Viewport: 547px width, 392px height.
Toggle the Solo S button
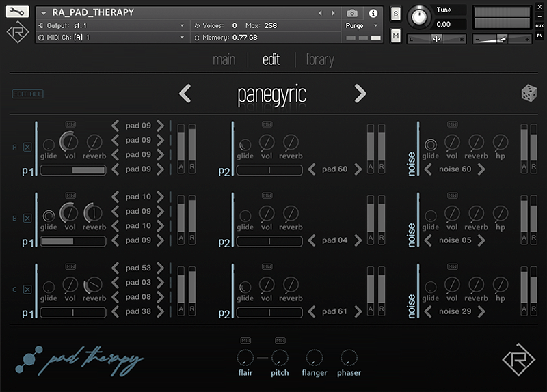396,14
